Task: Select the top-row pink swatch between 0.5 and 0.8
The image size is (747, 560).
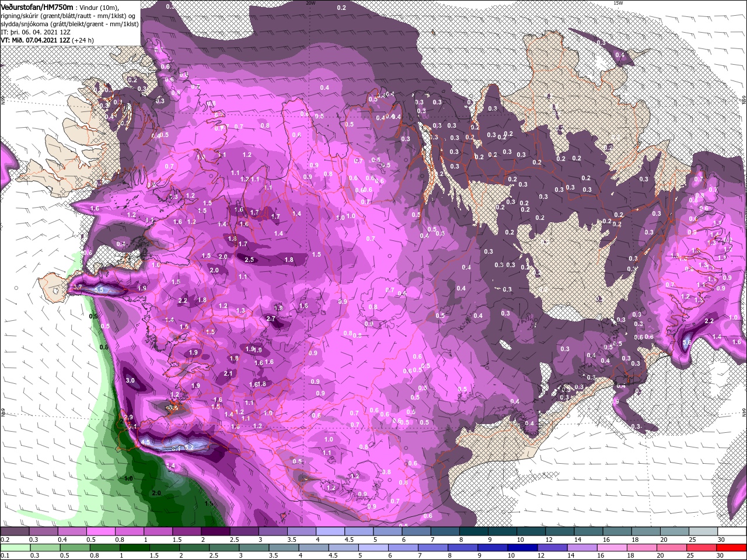Action: 100,531
